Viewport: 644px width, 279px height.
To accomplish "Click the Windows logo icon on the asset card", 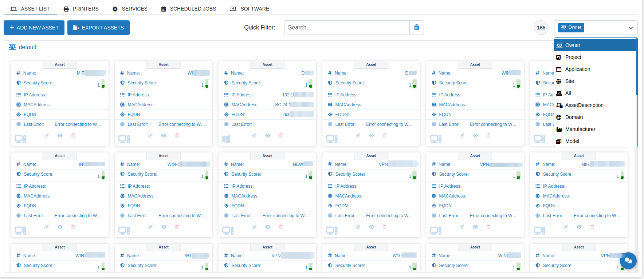I will tap(226, 139).
